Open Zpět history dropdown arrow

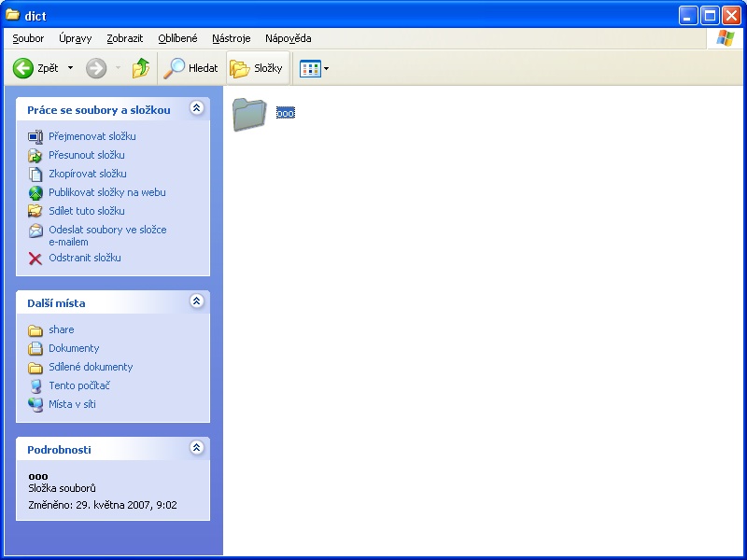[x=70, y=68]
